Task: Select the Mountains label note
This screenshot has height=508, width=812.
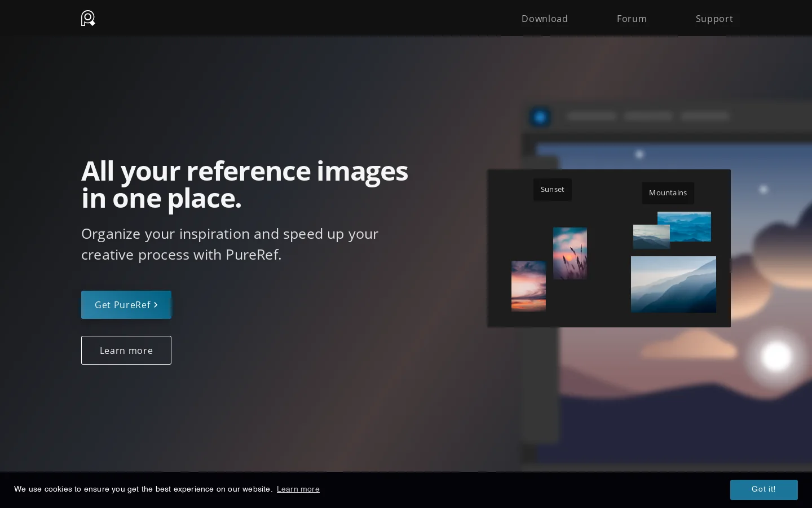Action: (668, 193)
